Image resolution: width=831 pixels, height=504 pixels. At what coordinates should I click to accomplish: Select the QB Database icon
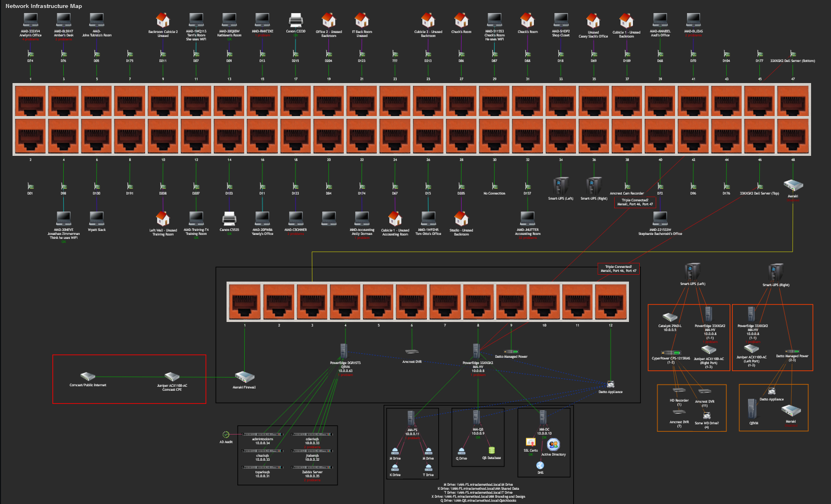(492, 451)
